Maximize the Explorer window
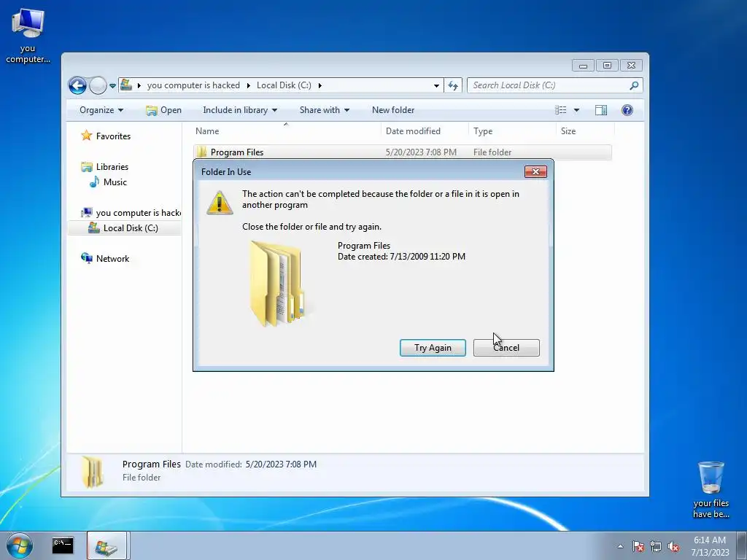747x560 pixels. (x=607, y=65)
